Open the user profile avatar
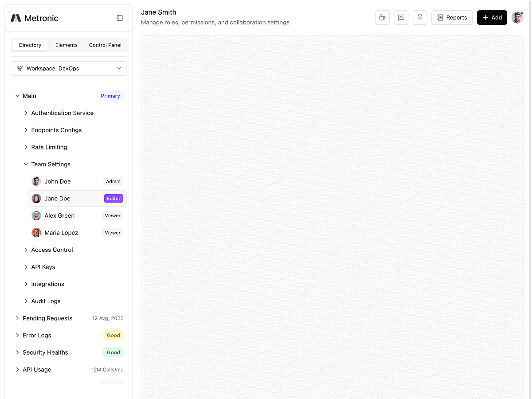The width and height of the screenshot is (532, 399). pyautogui.click(x=517, y=18)
